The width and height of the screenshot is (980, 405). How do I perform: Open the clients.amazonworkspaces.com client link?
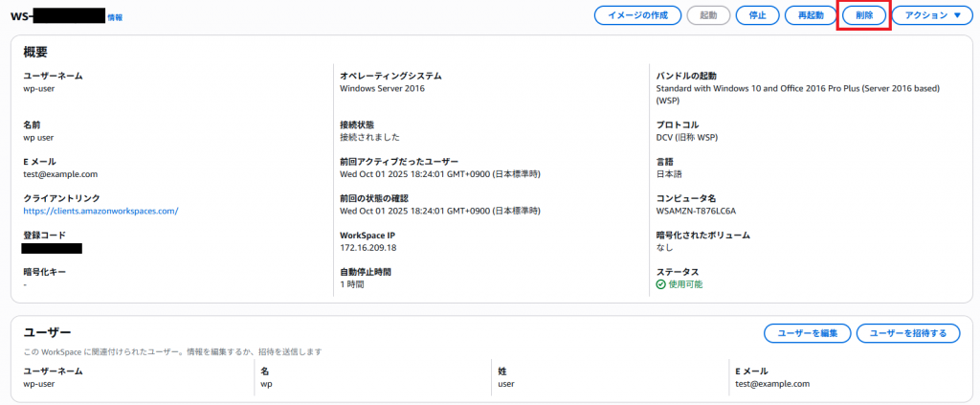point(100,211)
